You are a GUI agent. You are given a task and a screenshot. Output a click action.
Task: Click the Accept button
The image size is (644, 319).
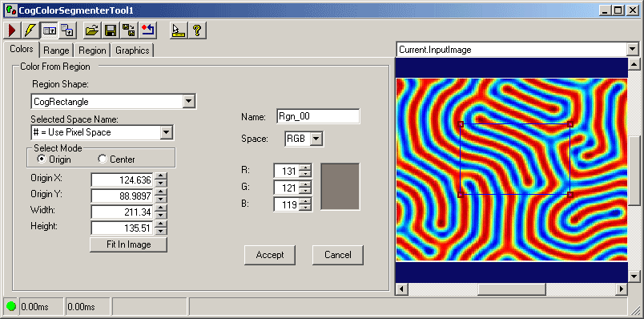pos(270,255)
